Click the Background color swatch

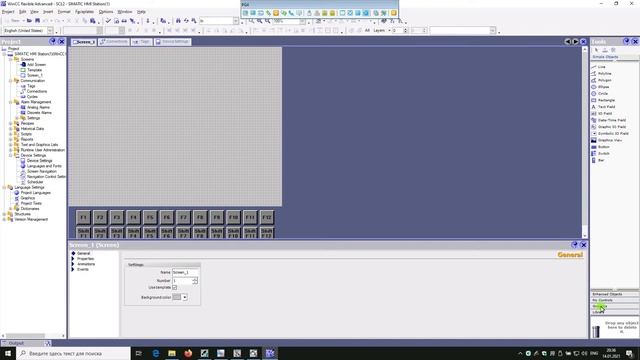[x=177, y=297]
